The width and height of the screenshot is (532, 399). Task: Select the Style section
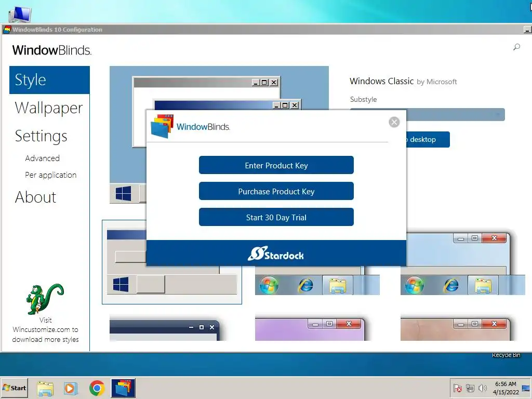point(49,80)
